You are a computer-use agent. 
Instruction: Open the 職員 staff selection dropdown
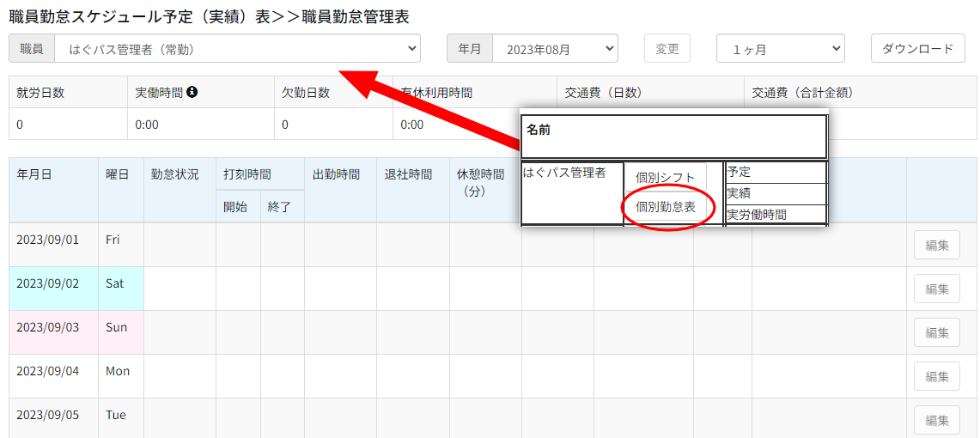[237, 49]
